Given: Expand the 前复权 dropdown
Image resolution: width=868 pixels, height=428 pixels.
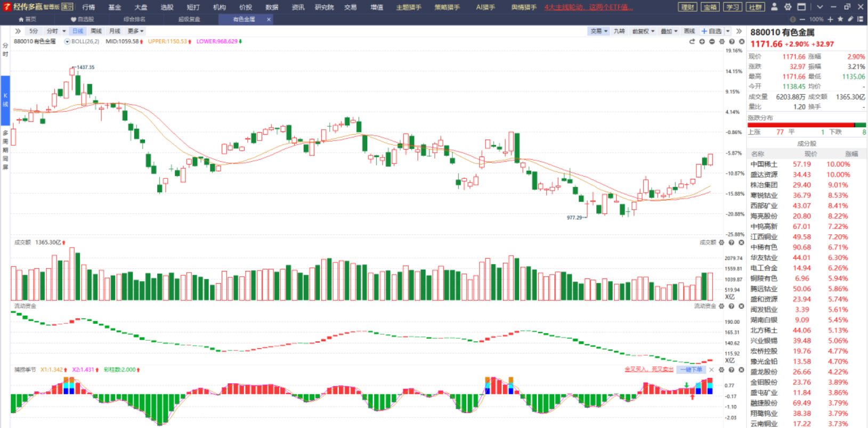Looking at the screenshot, I should tap(643, 31).
